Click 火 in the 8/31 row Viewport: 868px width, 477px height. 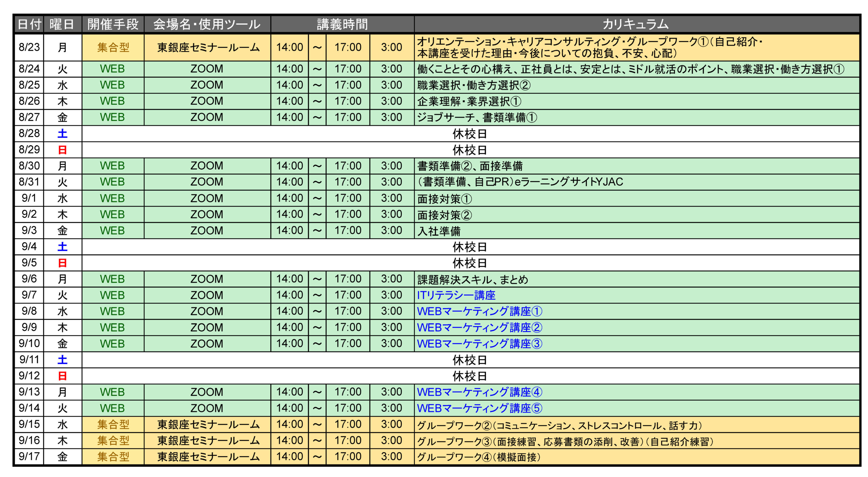[62, 182]
